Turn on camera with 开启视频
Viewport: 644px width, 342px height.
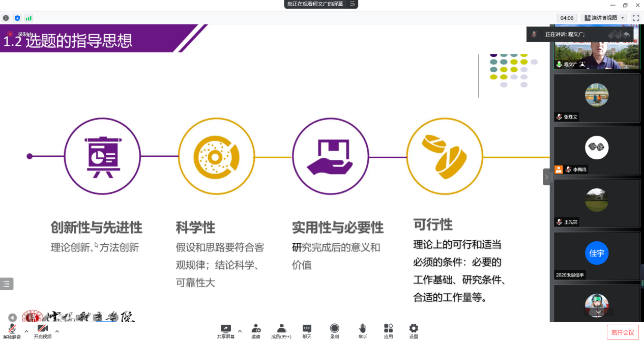43,331
